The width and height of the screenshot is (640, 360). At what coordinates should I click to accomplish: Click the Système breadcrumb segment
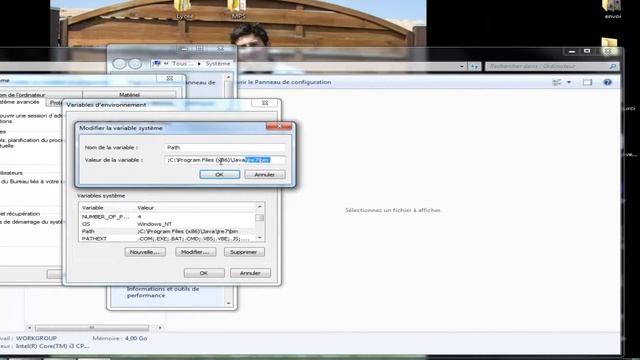pos(218,64)
